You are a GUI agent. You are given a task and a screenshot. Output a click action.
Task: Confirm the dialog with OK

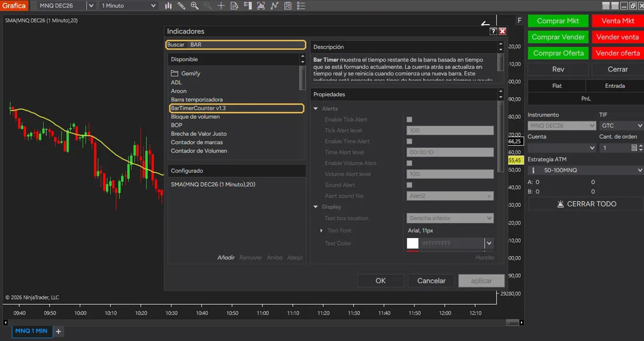[x=381, y=281]
